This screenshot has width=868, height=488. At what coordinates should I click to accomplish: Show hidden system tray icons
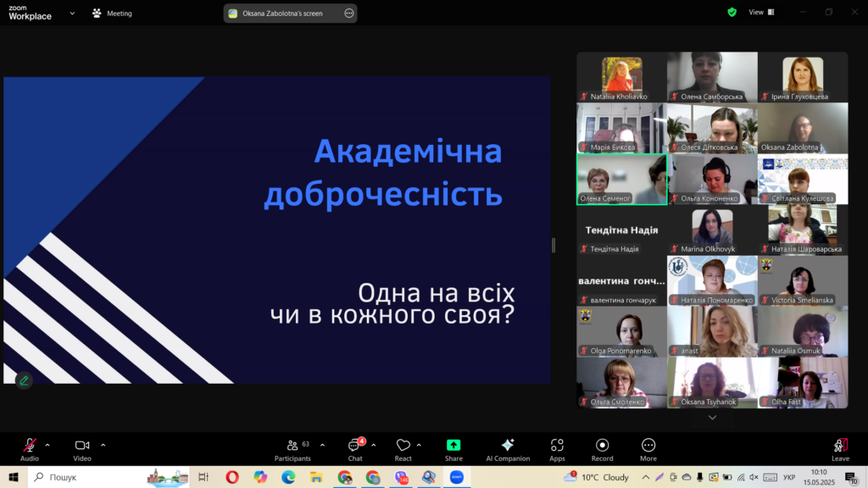pos(645,477)
